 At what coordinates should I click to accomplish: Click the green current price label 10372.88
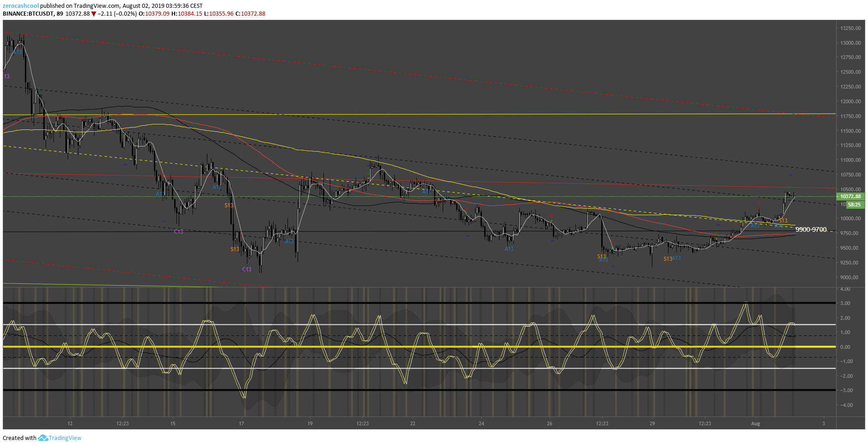(x=850, y=196)
